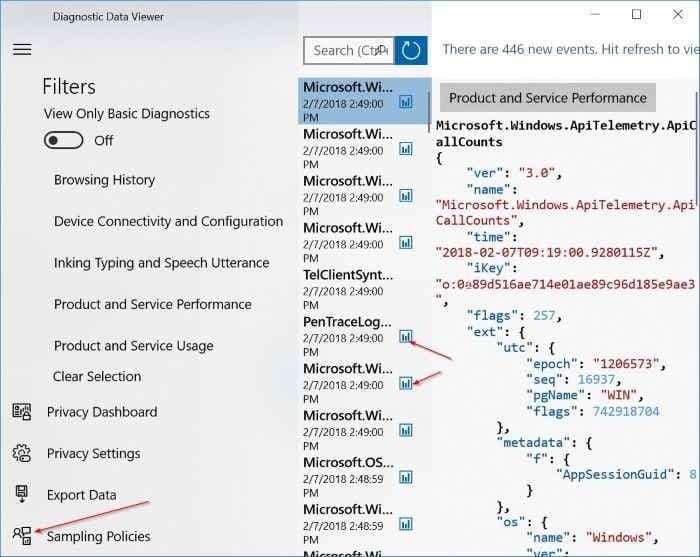
Task: Select Device Connectivity and Configuration filter
Action: point(168,221)
